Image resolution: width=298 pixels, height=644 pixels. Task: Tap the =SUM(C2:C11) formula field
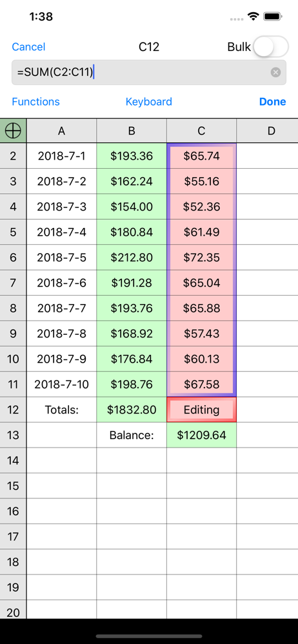[x=149, y=72]
